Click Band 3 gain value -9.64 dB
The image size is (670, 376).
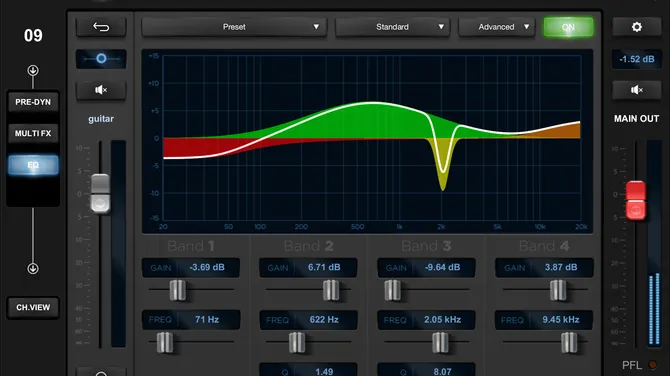(x=442, y=267)
